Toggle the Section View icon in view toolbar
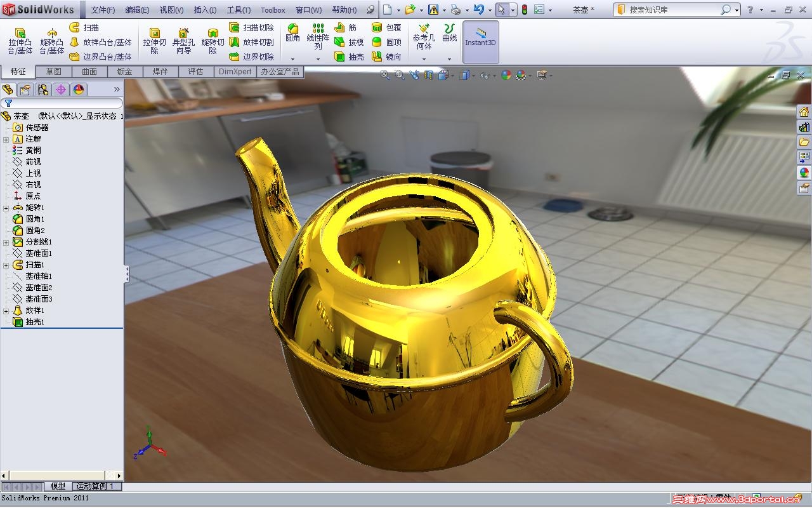Image resolution: width=812 pixels, height=508 pixels. tap(428, 75)
